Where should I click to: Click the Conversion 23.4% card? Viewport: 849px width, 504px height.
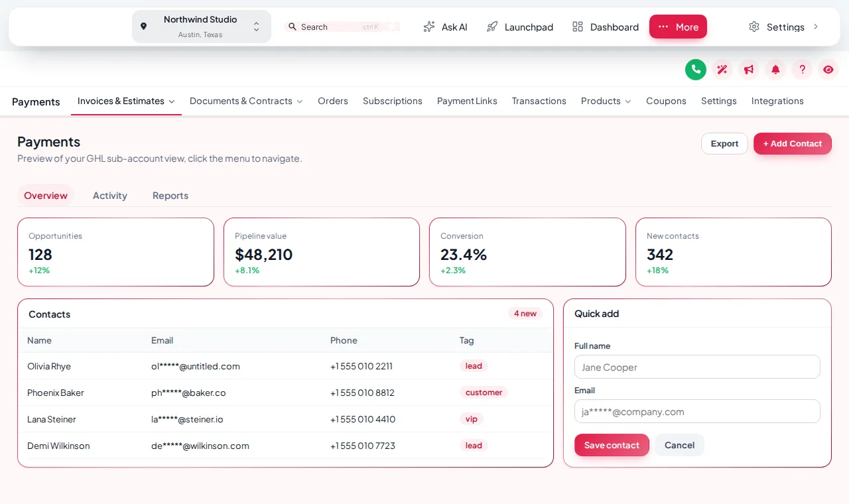pos(527,252)
